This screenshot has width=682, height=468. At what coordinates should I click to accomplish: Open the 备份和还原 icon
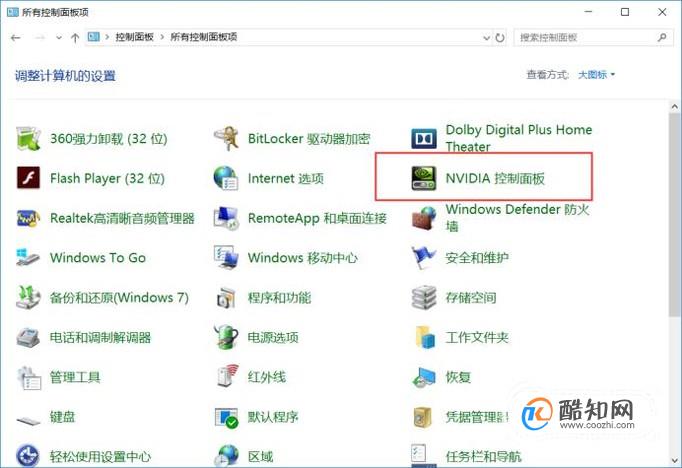coord(28,298)
